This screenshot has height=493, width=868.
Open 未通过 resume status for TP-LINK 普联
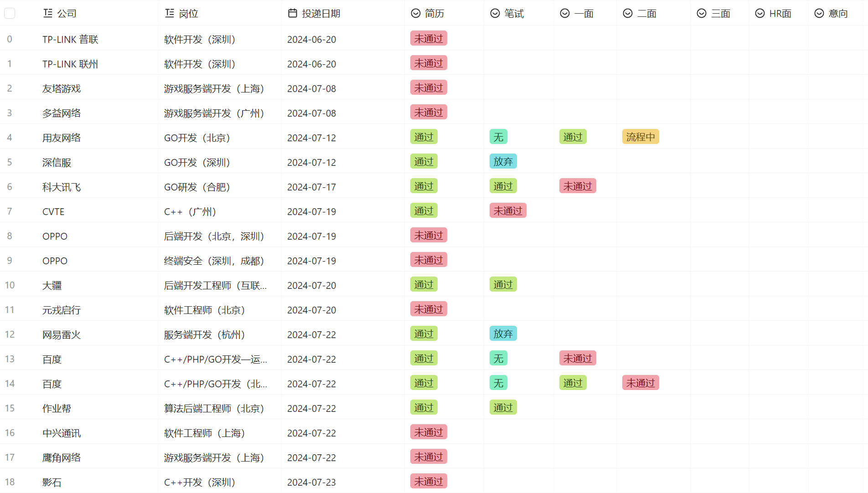[429, 38]
